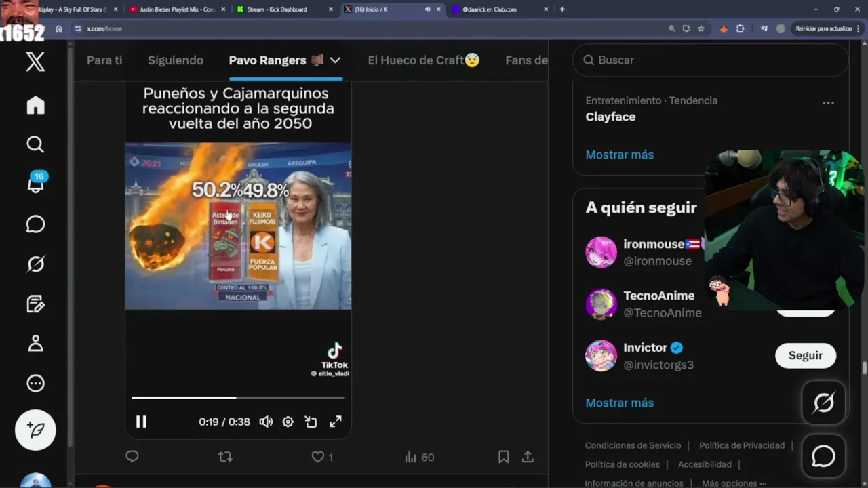Open Chrome three-dot menu
The image size is (868, 488).
[859, 28]
